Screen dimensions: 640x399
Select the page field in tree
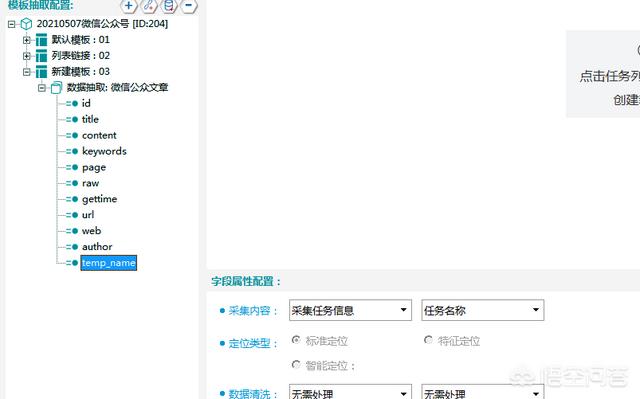[x=94, y=168]
